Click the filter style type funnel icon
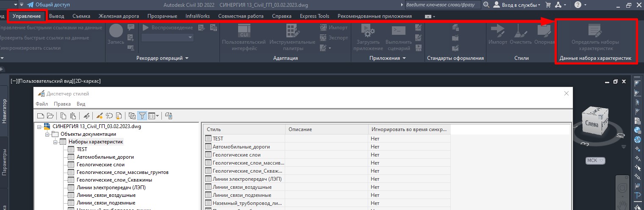The image size is (644, 210). tap(142, 115)
